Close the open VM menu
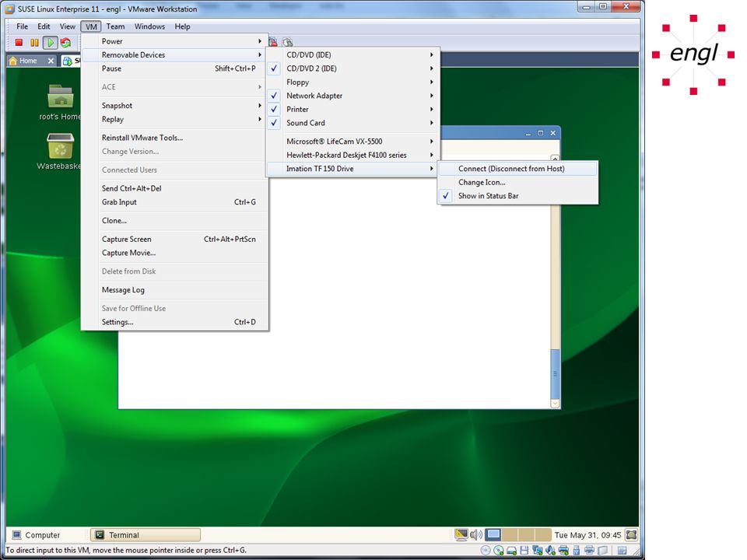 [91, 26]
